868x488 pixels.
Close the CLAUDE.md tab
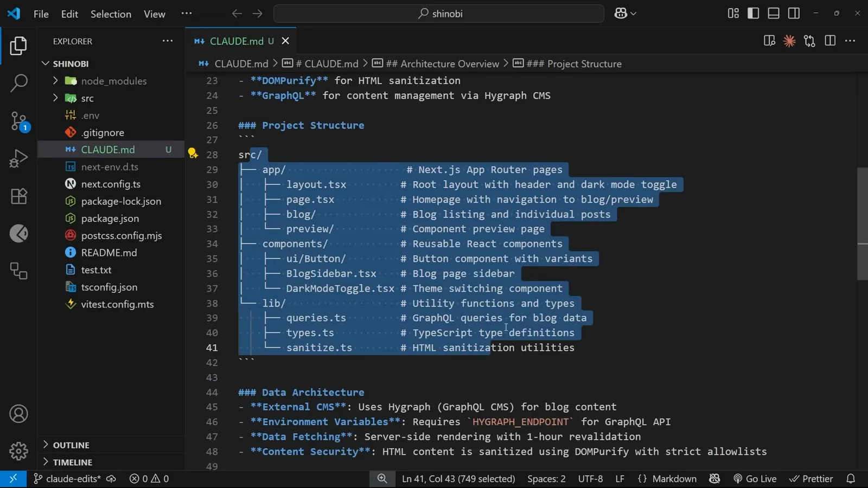tap(285, 41)
